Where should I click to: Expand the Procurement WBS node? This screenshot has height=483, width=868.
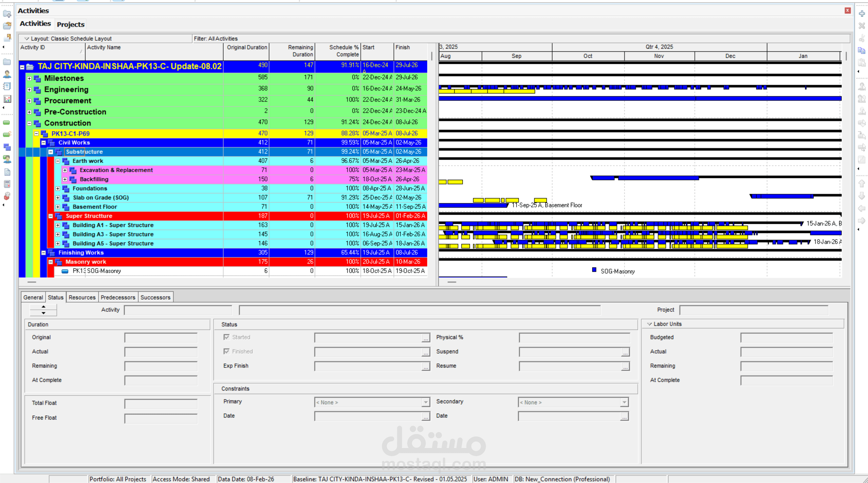29,101
